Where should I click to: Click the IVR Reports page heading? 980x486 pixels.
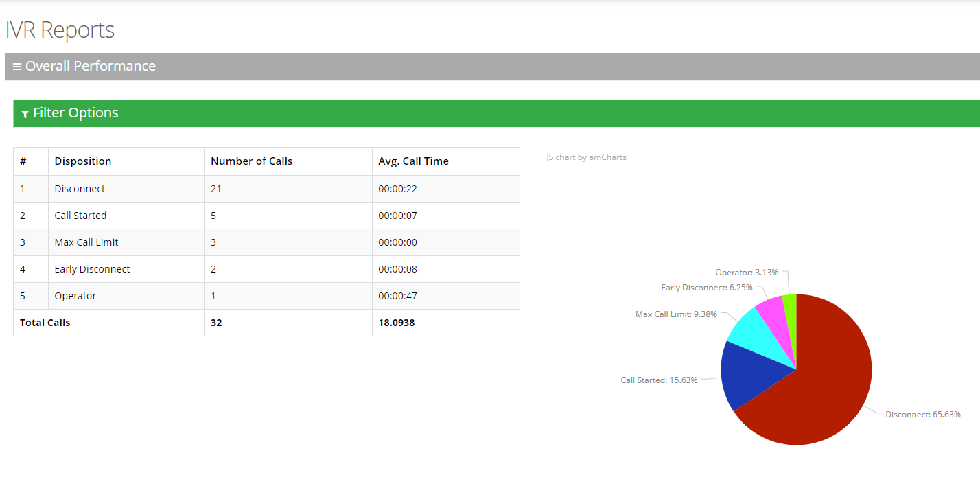coord(60,30)
